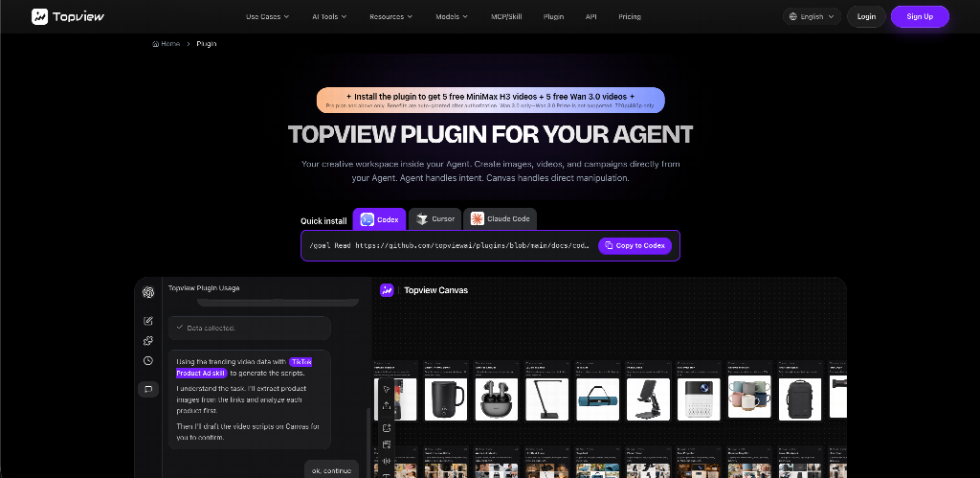Click the 'Quick install' label
Image resolution: width=980 pixels, height=478 pixels.
tap(323, 221)
